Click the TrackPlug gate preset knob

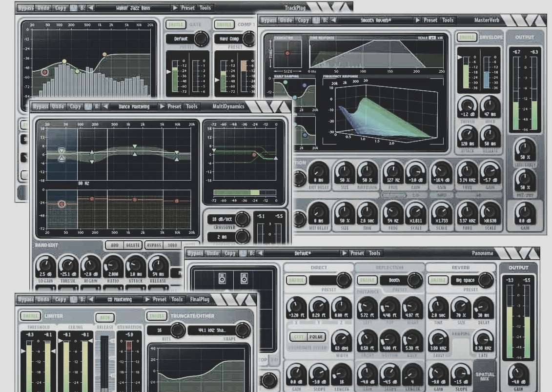pyautogui.click(x=201, y=39)
